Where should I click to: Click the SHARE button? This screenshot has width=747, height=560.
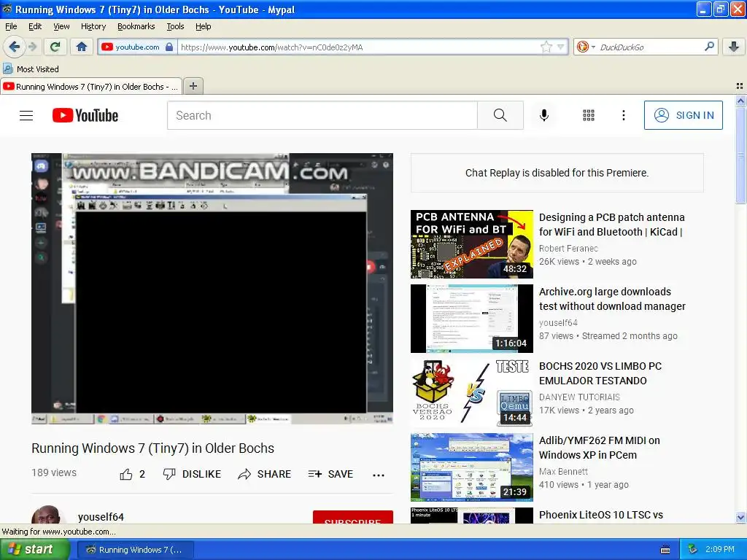point(264,474)
